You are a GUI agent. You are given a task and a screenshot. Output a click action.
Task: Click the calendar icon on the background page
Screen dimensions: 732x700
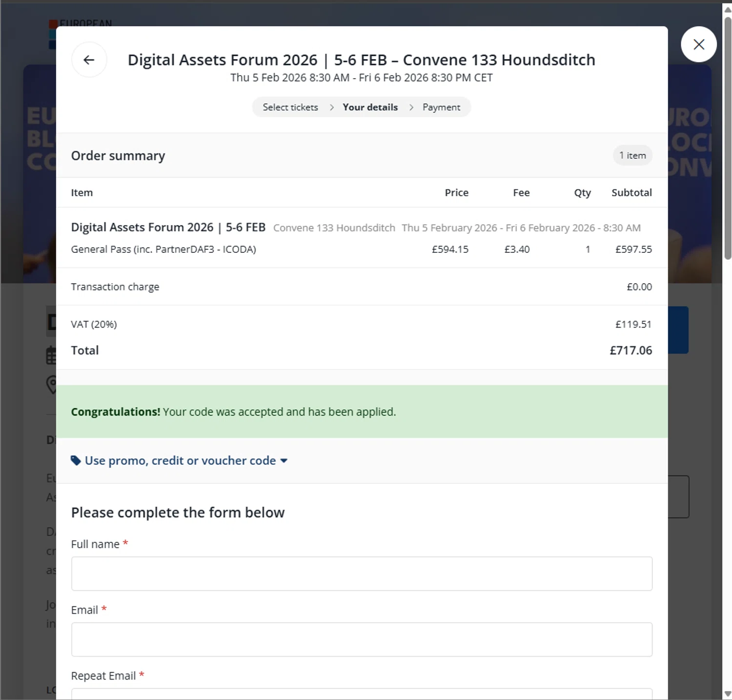(x=51, y=355)
